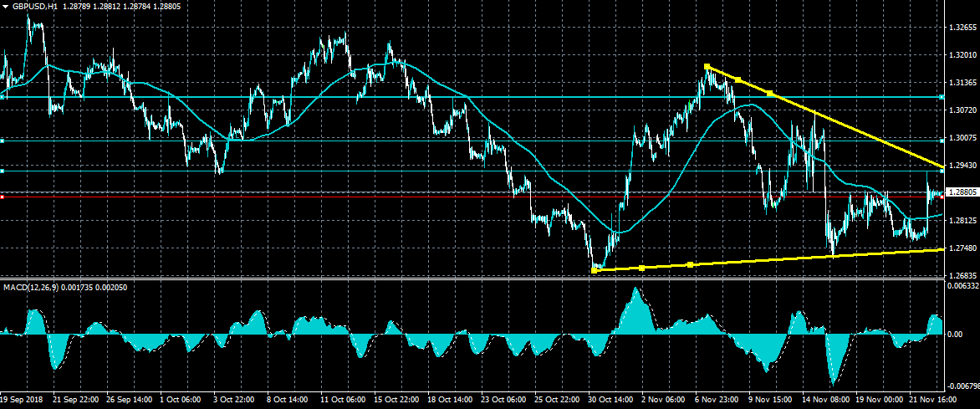Click the 25 Oct 22:00 time label
The image size is (980, 409).
pyautogui.click(x=558, y=398)
